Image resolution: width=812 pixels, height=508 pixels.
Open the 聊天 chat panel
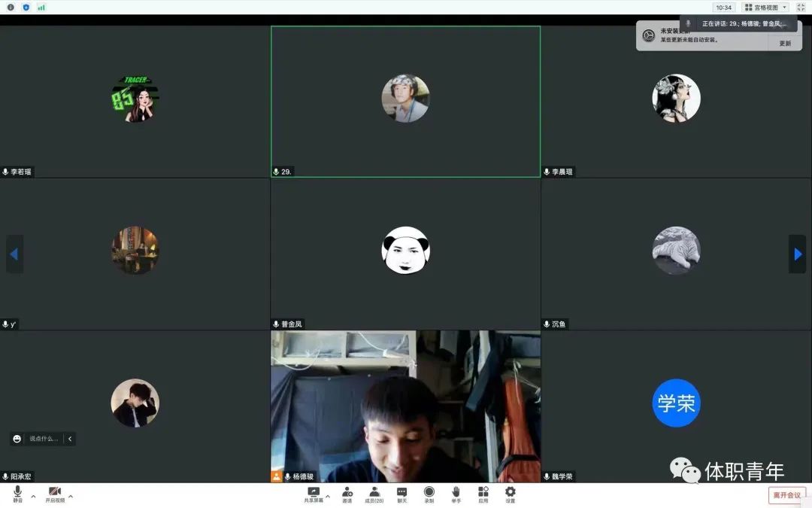click(x=401, y=494)
